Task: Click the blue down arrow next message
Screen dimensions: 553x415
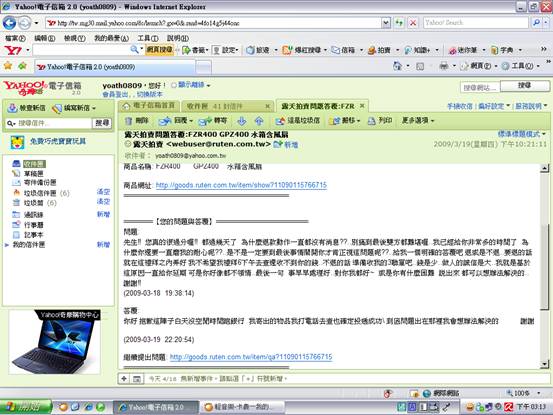Action: (x=242, y=121)
